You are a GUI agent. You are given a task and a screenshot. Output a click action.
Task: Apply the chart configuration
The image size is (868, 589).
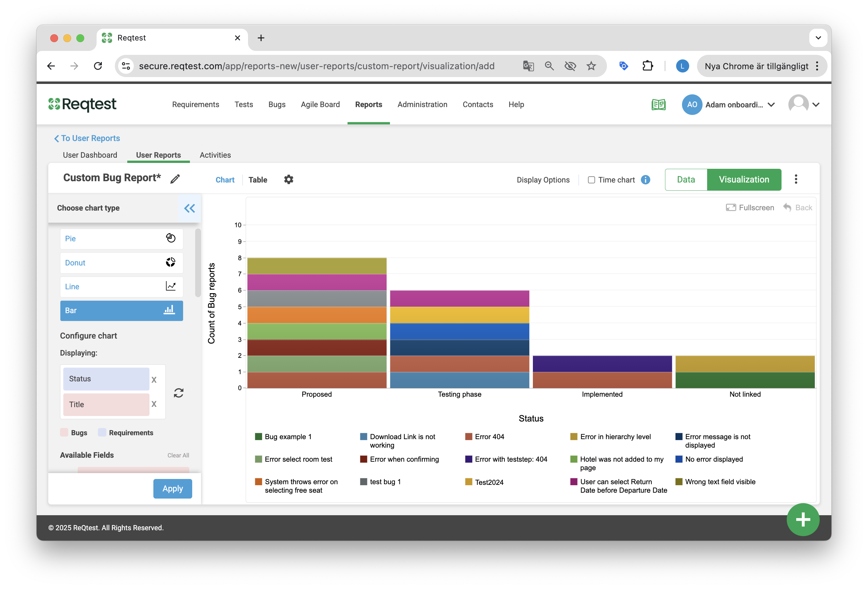point(173,488)
